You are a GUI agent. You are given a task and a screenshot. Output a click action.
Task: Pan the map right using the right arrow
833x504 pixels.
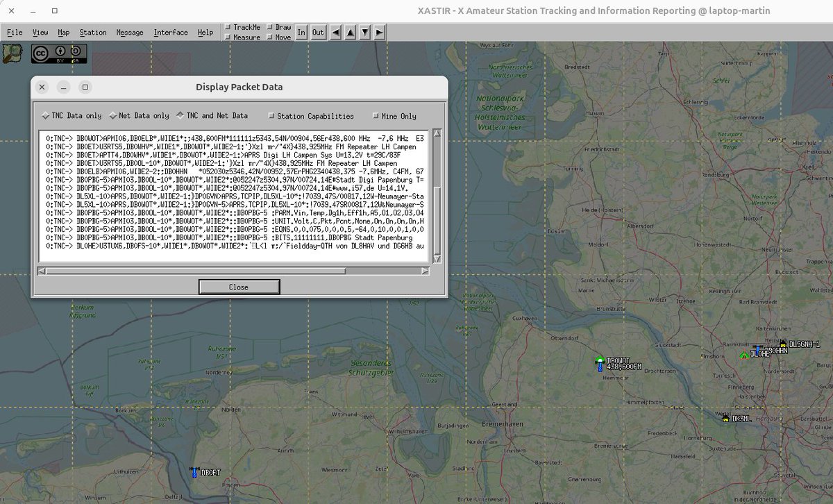(x=378, y=31)
